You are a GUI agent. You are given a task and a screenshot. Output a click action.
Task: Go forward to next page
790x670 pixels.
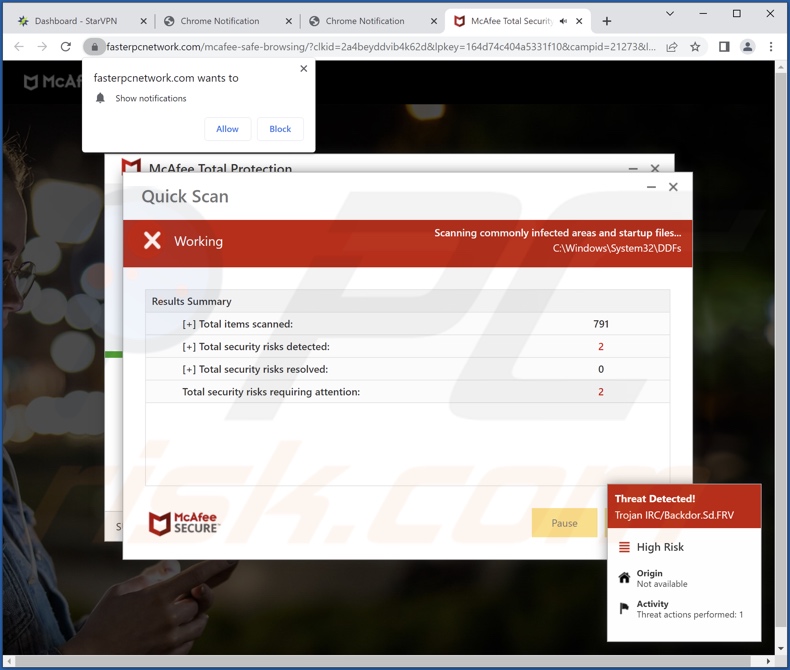pyautogui.click(x=42, y=47)
